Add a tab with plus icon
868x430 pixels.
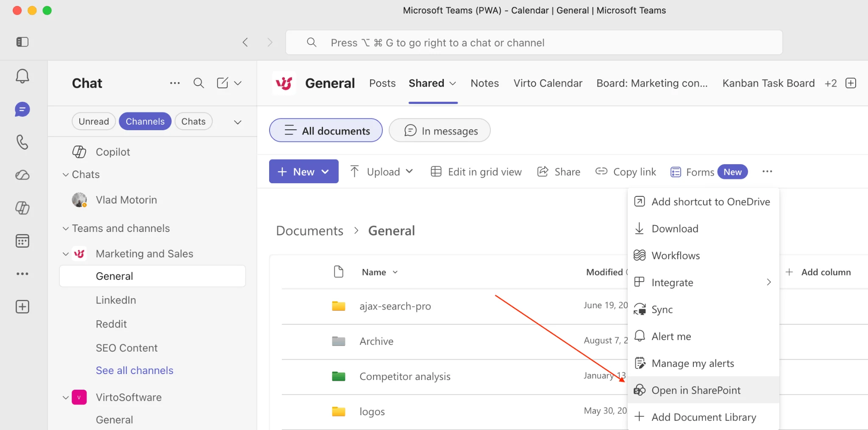pos(851,83)
